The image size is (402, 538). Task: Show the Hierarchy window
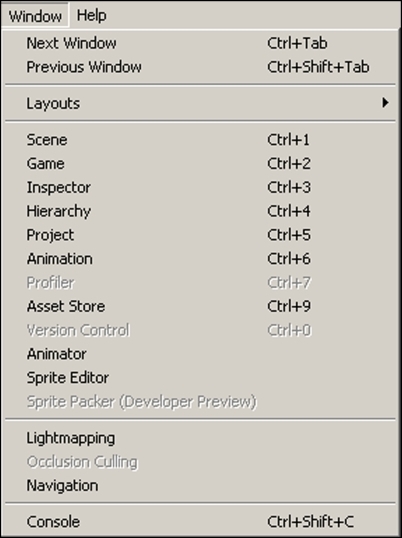point(200,211)
